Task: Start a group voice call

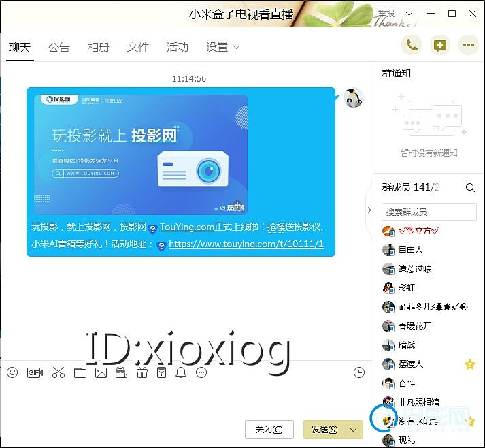Action: [412, 46]
